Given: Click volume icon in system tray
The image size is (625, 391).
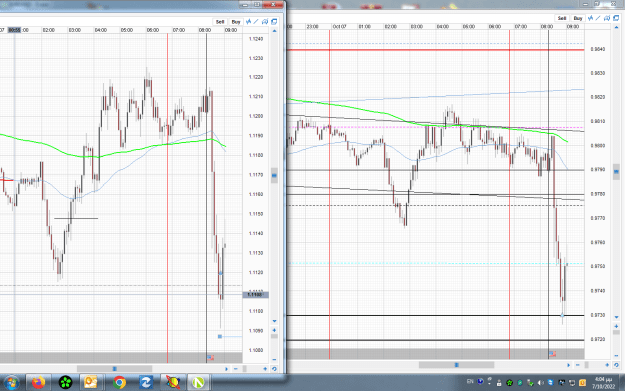Looking at the screenshot, I should [x=540, y=383].
